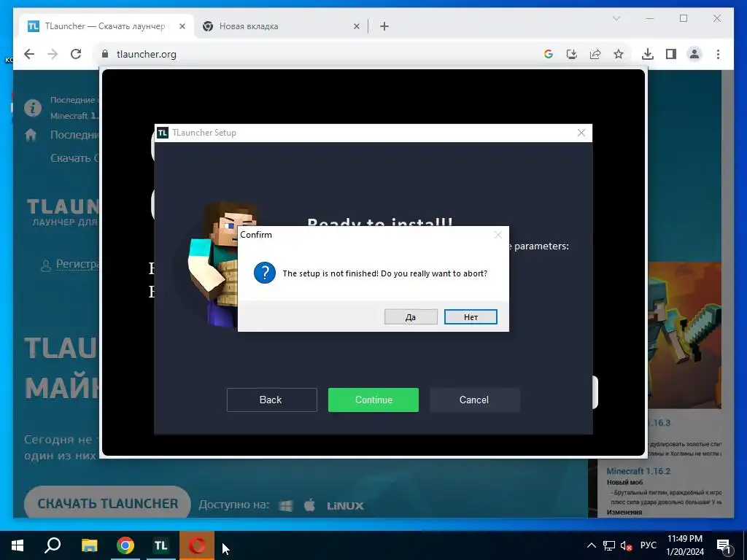Open File Explorer from the taskbar

(89, 545)
